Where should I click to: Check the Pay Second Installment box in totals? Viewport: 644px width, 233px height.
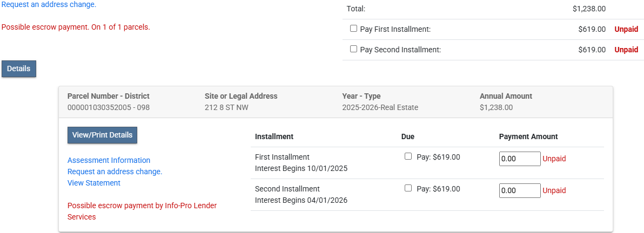pos(353,49)
